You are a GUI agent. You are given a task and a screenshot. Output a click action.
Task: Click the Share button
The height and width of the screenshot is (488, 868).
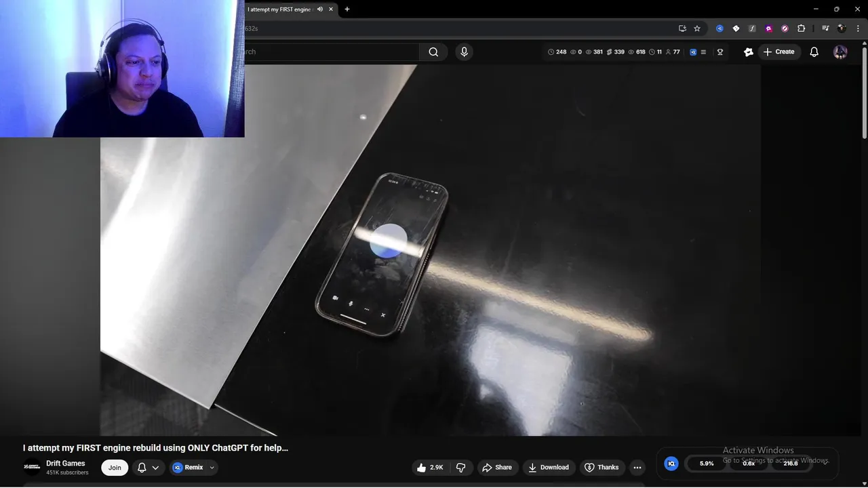click(x=497, y=468)
